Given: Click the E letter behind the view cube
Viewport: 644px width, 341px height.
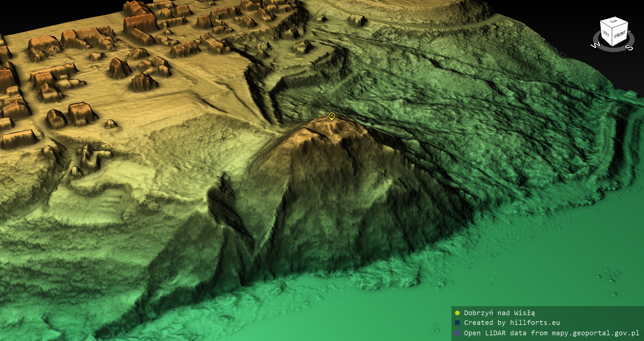Looking at the screenshot, I should 629,32.
